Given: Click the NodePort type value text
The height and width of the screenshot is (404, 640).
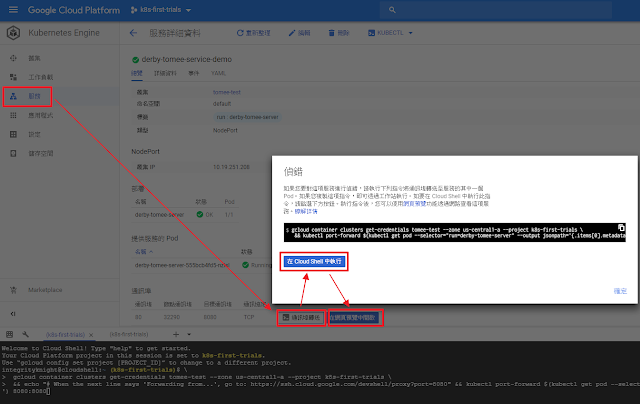Looking at the screenshot, I should pyautogui.click(x=225, y=131).
